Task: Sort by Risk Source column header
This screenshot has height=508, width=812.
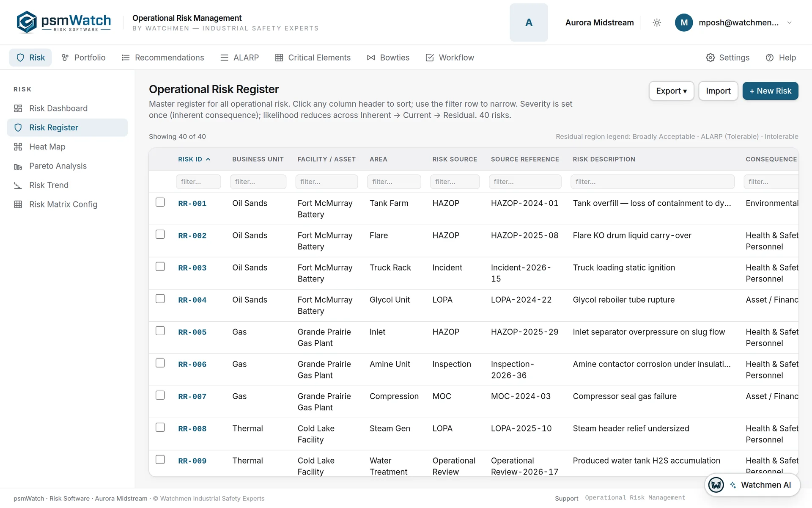Action: [x=455, y=159]
